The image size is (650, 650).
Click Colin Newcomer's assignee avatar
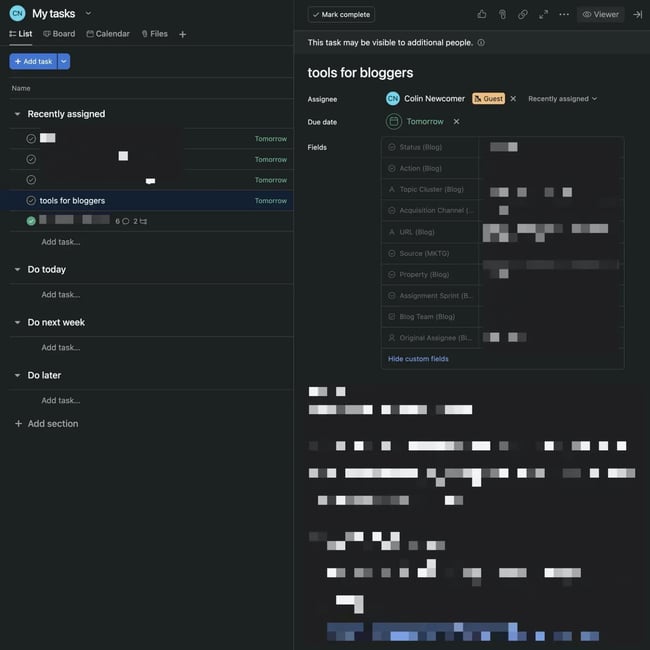393,99
